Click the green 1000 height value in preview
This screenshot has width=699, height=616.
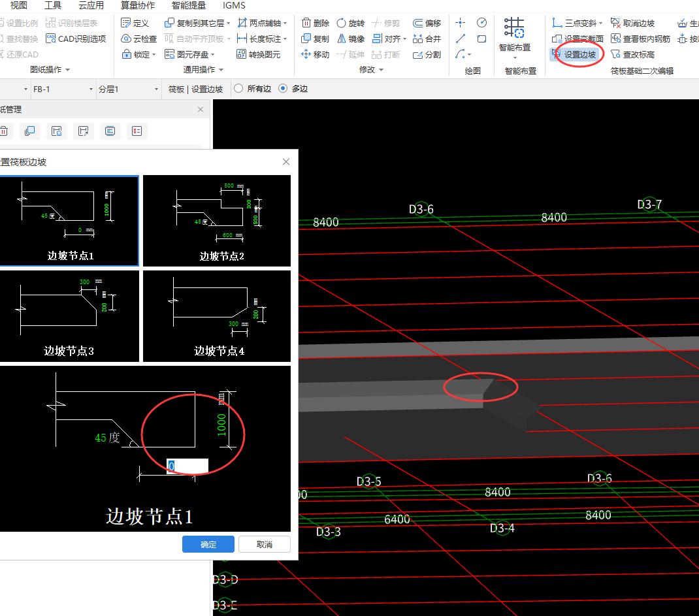click(221, 425)
